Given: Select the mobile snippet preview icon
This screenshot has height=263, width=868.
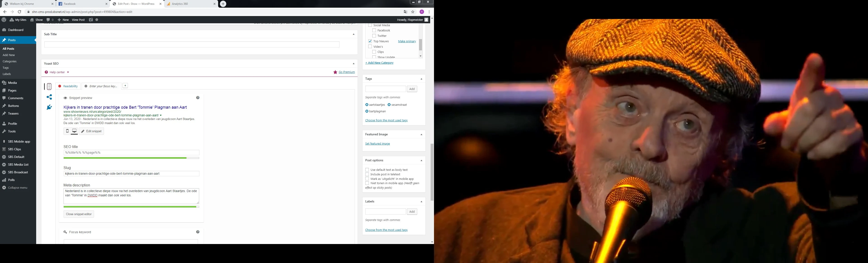Looking at the screenshot, I should 67,131.
